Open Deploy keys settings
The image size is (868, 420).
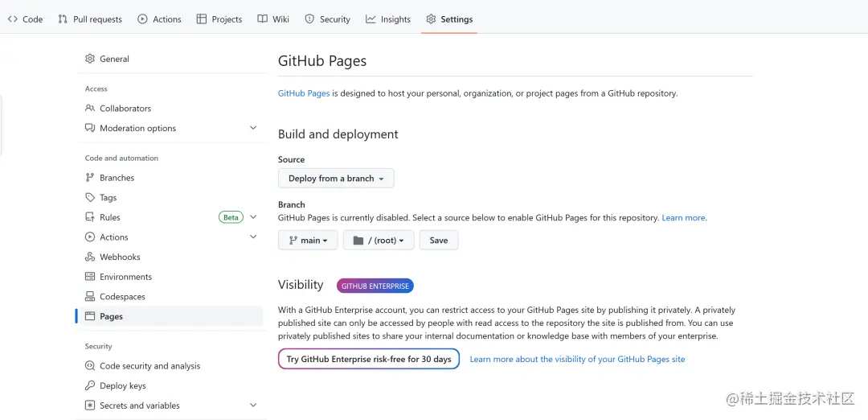172,385
